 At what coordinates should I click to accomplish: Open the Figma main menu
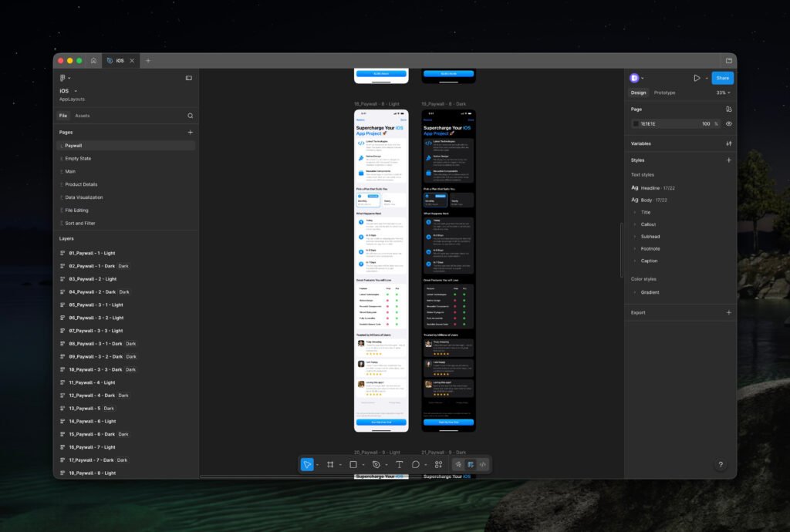[x=65, y=78]
